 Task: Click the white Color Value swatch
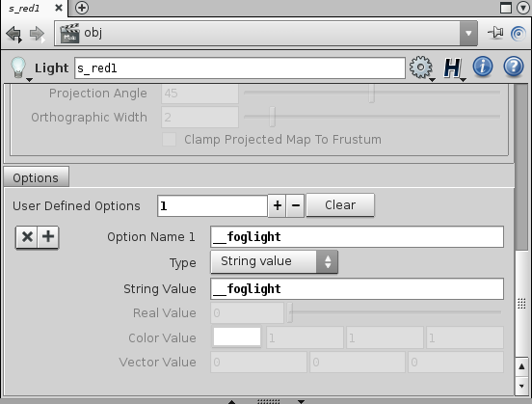pyautogui.click(x=237, y=337)
